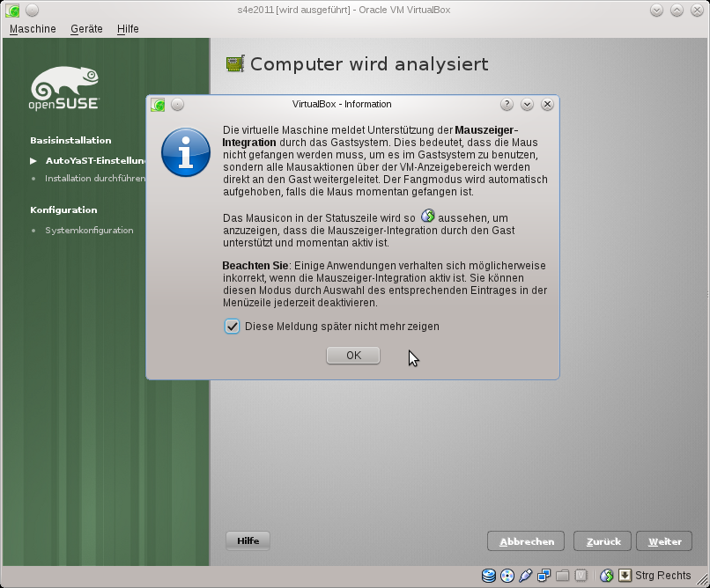This screenshot has height=588, width=710.
Task: Uncheck 'Diese Meldung später nicht mehr zeigen'
Action: pyautogui.click(x=232, y=326)
